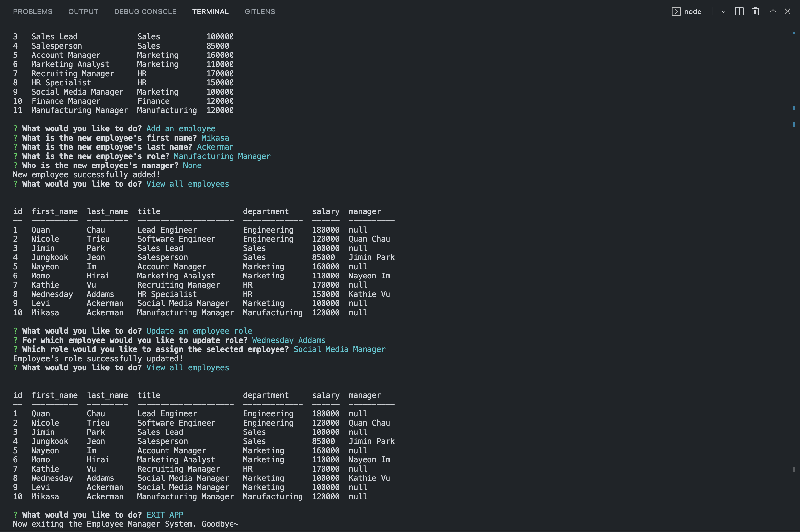Click gray scrollbar marker near bottom right
The height and width of the screenshot is (532, 800).
pos(794,469)
